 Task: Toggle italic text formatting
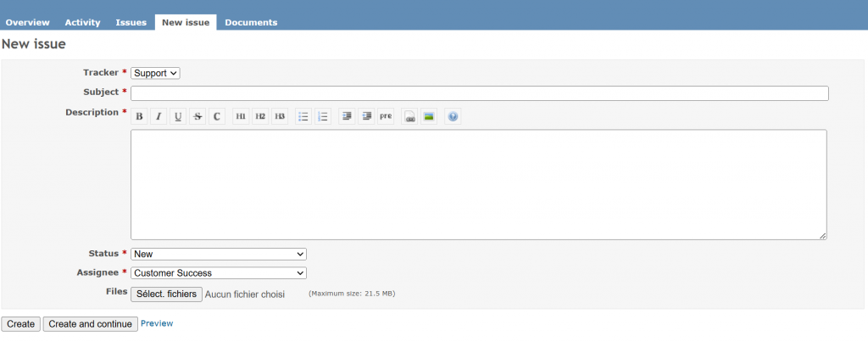pyautogui.click(x=159, y=116)
